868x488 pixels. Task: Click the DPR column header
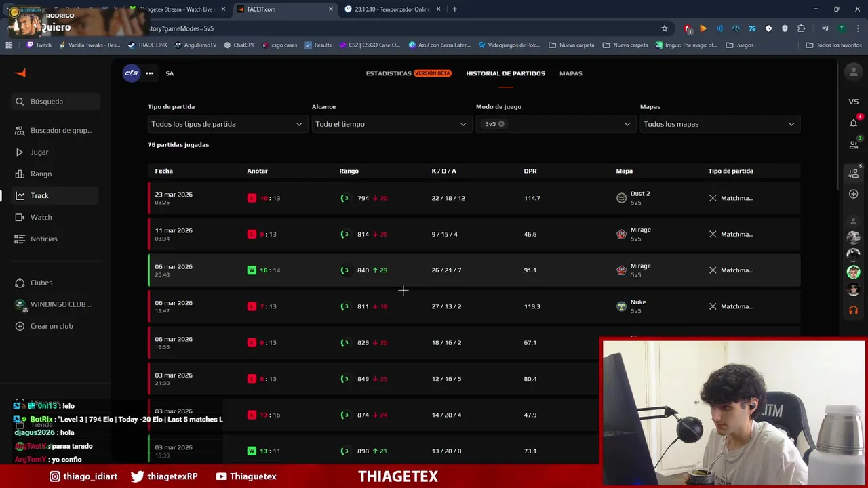(530, 171)
